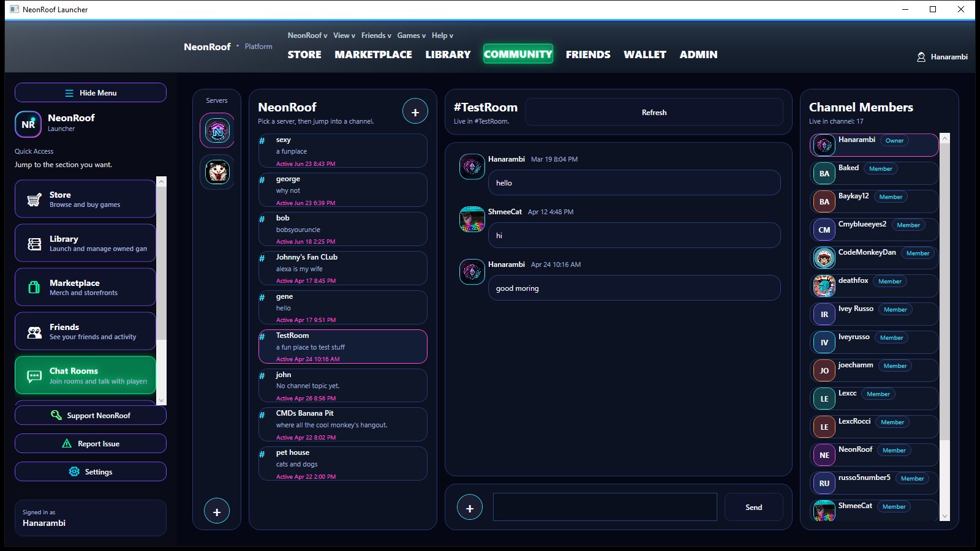Image resolution: width=980 pixels, height=551 pixels.
Task: Click the Marketplace bag icon
Action: 34,287
